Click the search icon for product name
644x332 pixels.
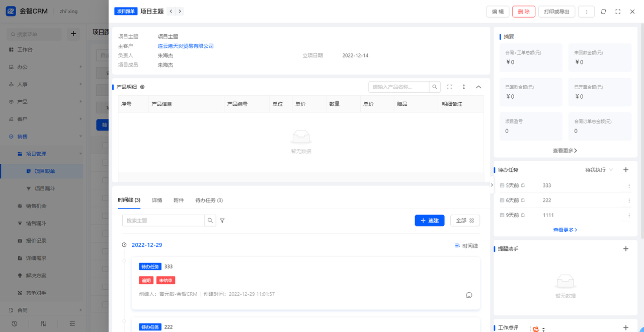(x=435, y=87)
